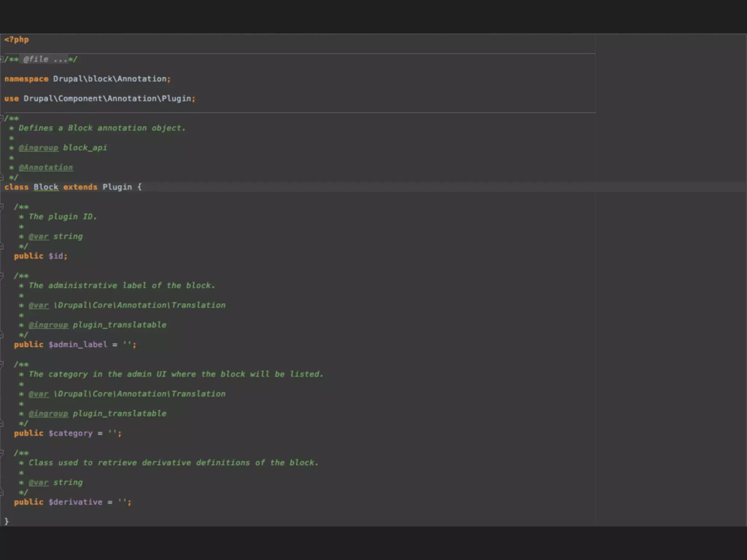Click the fold end marker before class Block
The width and height of the screenshot is (747, 560).
pos(2,178)
